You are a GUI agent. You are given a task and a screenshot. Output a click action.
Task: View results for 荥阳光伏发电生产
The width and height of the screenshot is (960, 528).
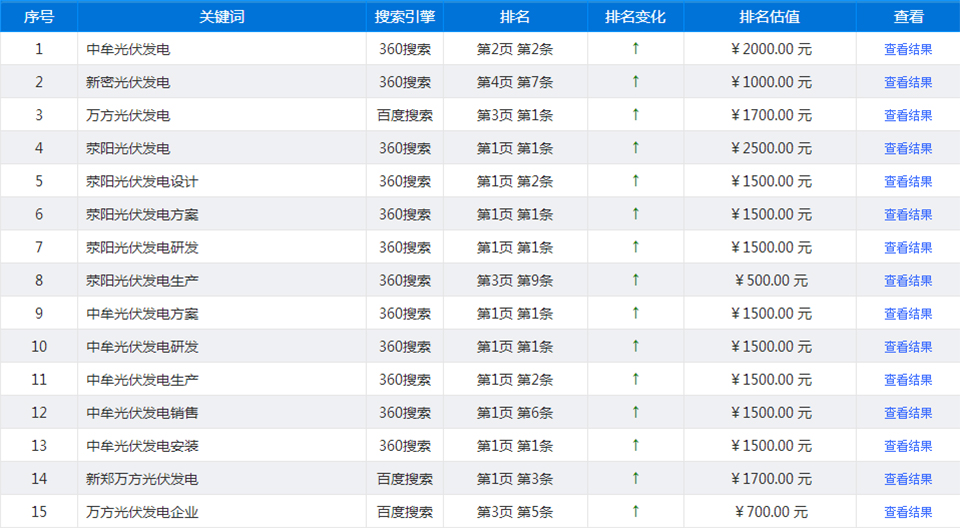pos(908,281)
